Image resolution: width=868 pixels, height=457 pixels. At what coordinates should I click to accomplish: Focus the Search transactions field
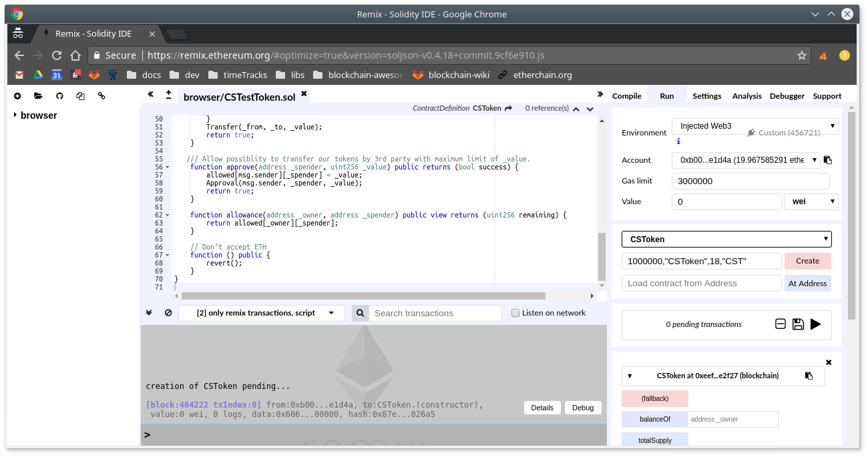435,314
